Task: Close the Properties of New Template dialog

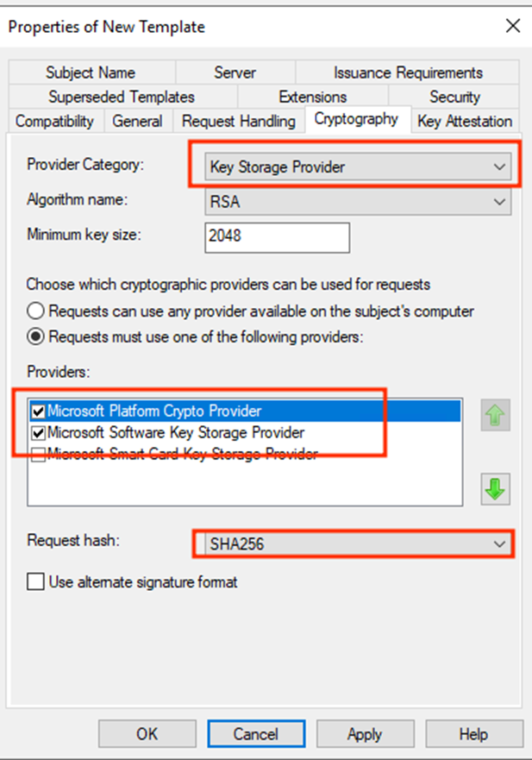Action: [x=513, y=26]
